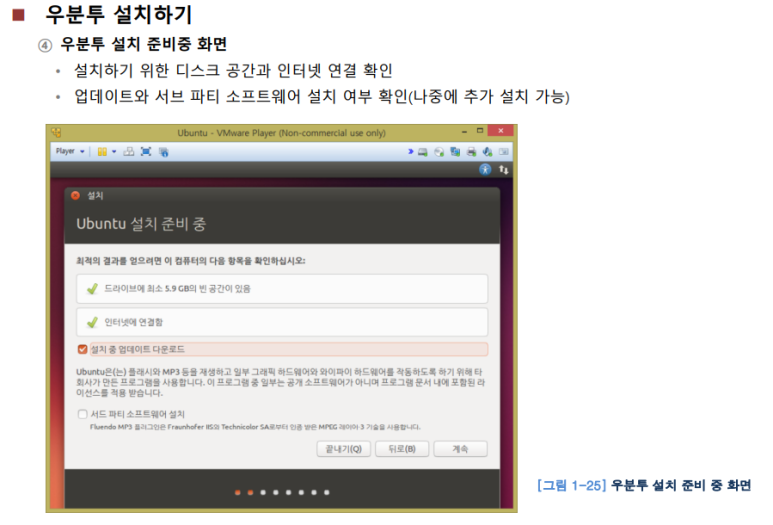Close the 설치 installer dialog with orange button
The height and width of the screenshot is (525, 773).
75,195
